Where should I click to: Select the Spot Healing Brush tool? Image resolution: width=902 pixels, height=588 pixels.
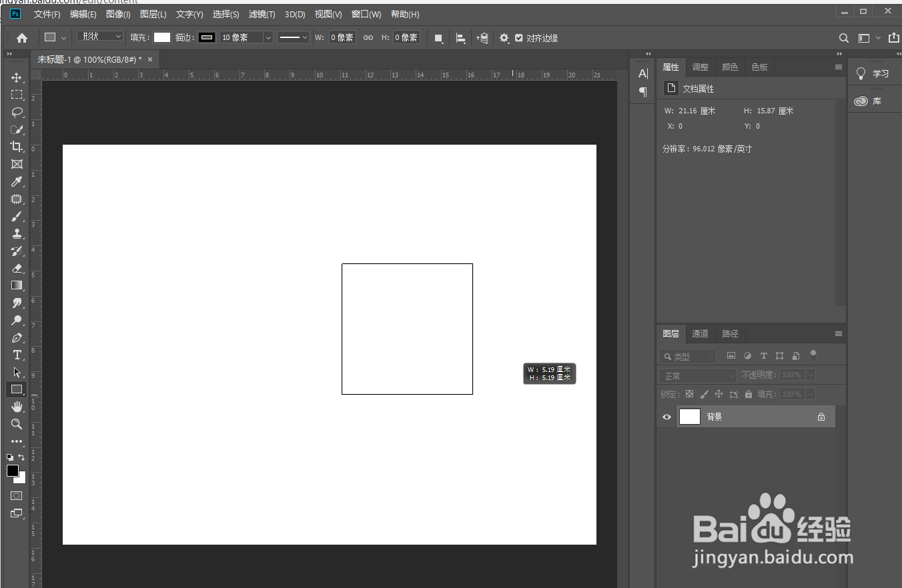click(17, 199)
